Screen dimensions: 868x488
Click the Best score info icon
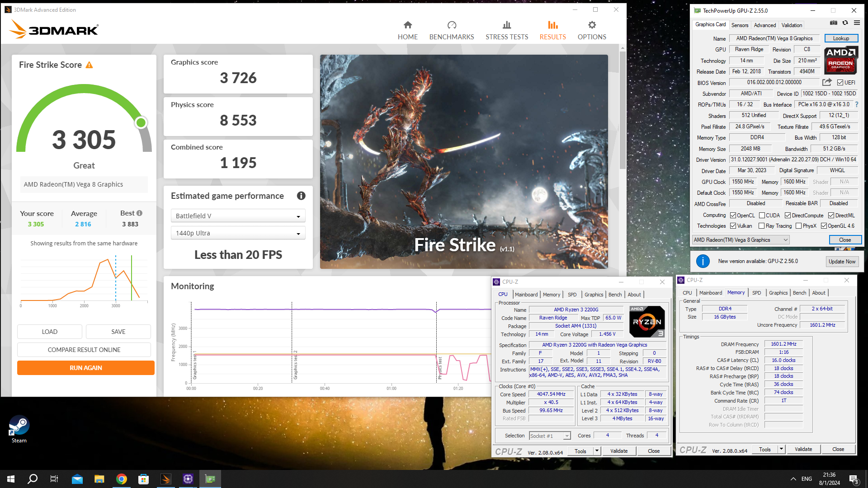[x=139, y=213]
